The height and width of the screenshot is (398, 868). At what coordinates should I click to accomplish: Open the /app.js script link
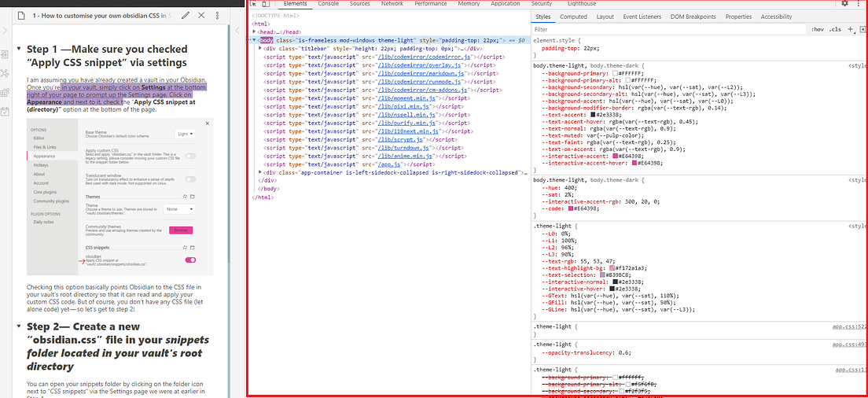click(388, 164)
